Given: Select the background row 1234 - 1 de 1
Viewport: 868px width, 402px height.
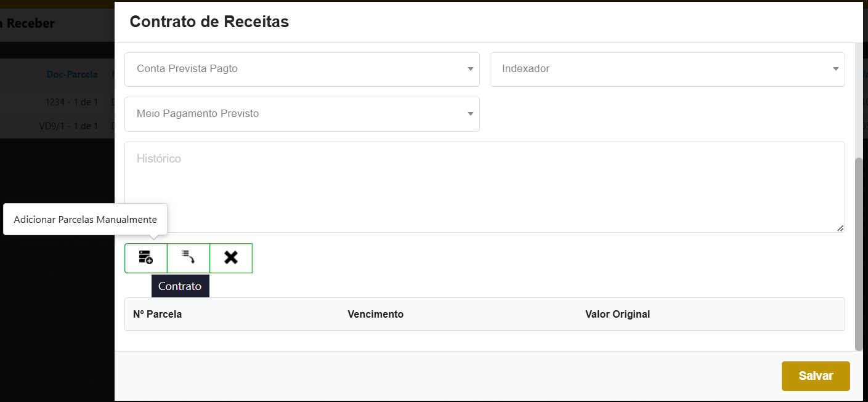Looking at the screenshot, I should pos(71,102).
